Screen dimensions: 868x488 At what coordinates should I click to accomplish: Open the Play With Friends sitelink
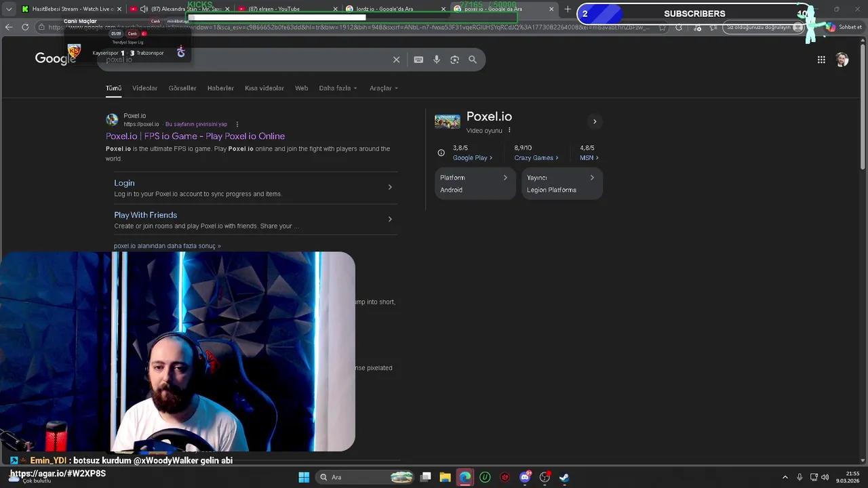145,215
